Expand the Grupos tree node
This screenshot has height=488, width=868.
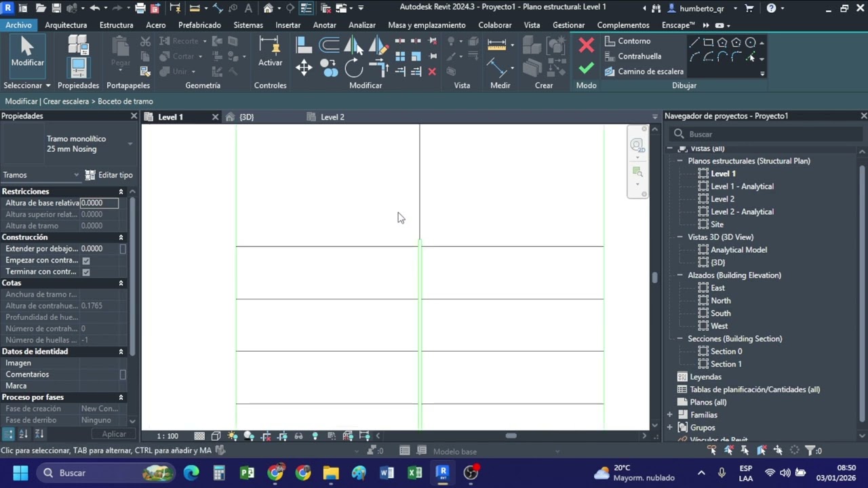(670, 428)
